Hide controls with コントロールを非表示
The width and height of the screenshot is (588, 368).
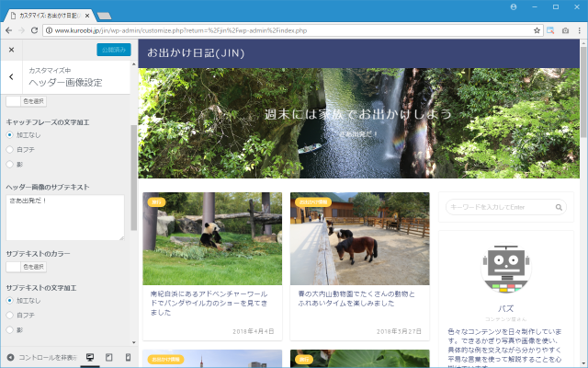tap(41, 358)
